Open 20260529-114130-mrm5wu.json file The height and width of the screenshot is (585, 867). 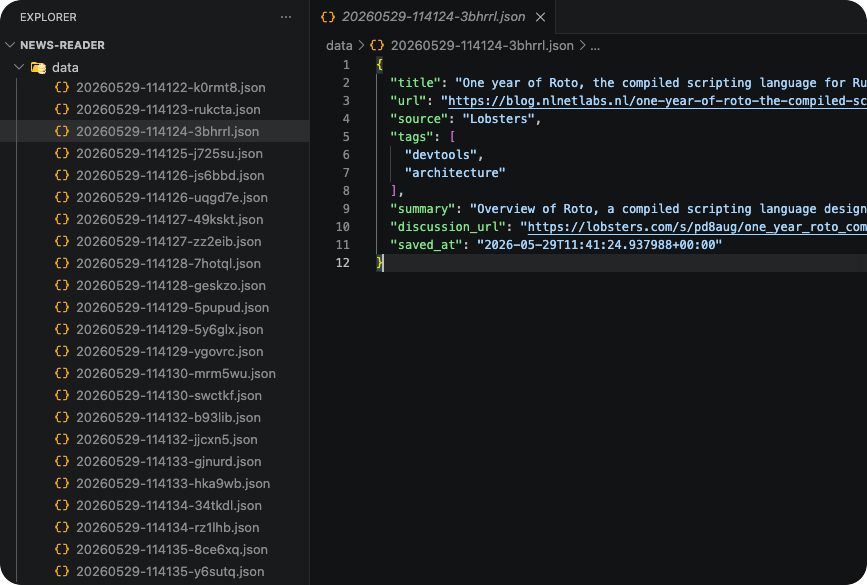tap(155, 373)
